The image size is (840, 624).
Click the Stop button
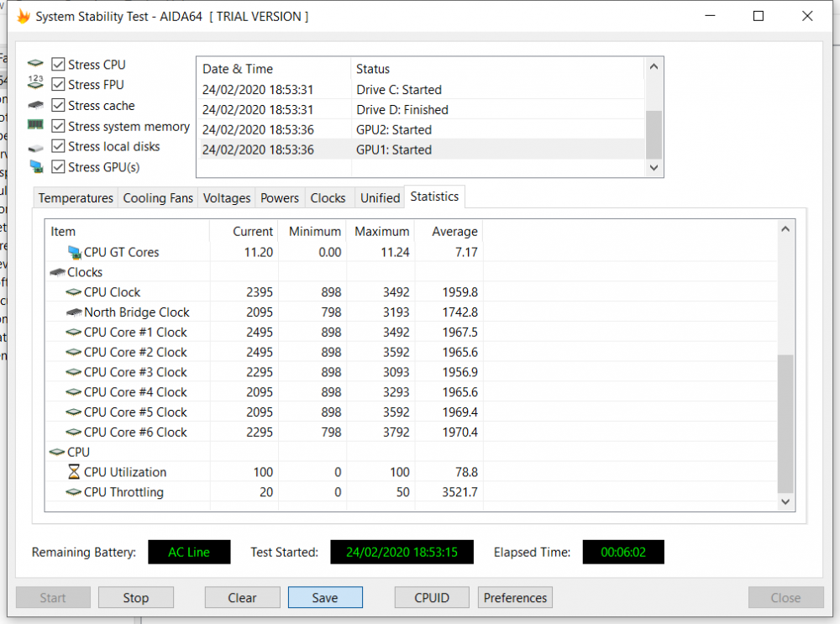[x=136, y=598]
